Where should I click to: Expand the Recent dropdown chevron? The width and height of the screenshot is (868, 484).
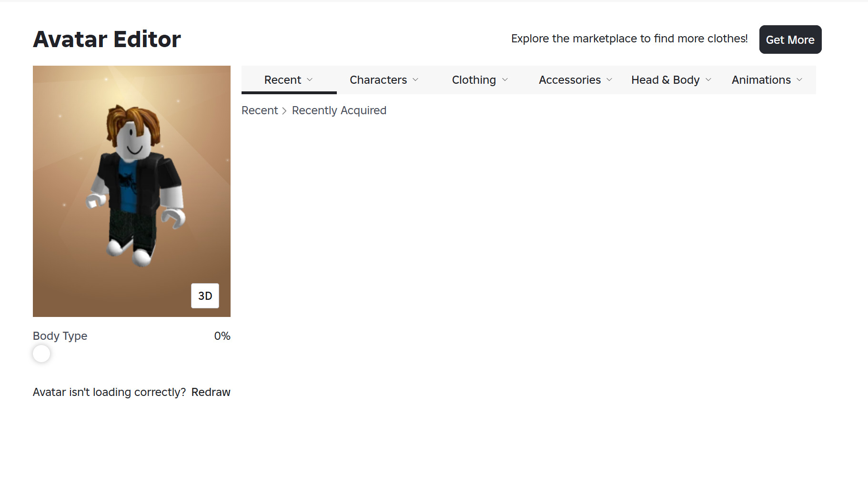(x=310, y=79)
